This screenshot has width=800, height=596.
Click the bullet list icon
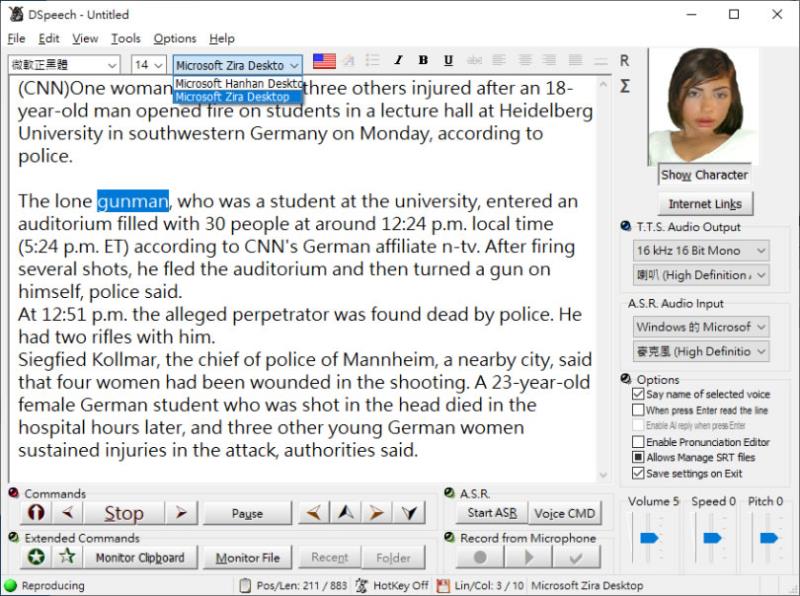click(x=373, y=61)
